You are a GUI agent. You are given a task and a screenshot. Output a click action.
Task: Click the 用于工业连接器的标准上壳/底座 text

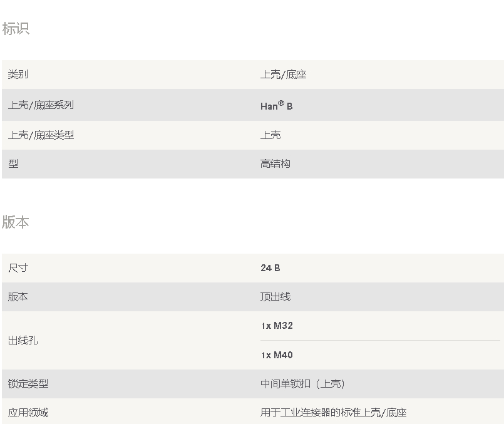coord(333,412)
